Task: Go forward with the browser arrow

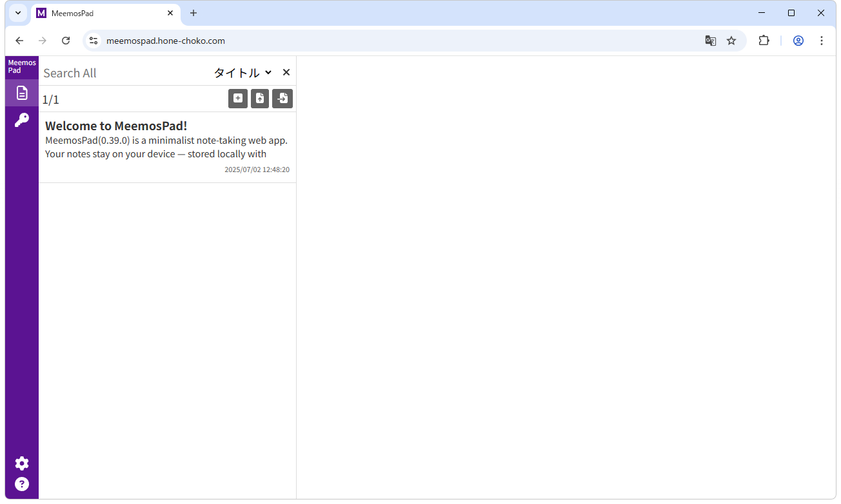Action: [43, 41]
